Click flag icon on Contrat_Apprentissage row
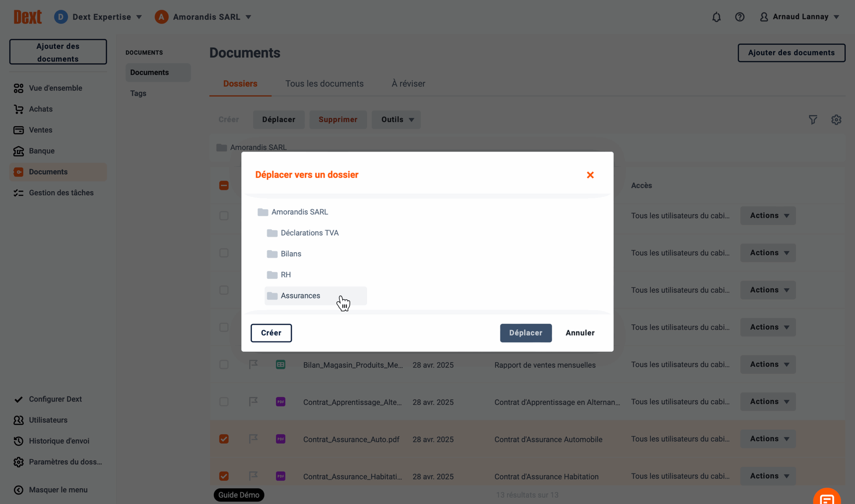 point(253,402)
